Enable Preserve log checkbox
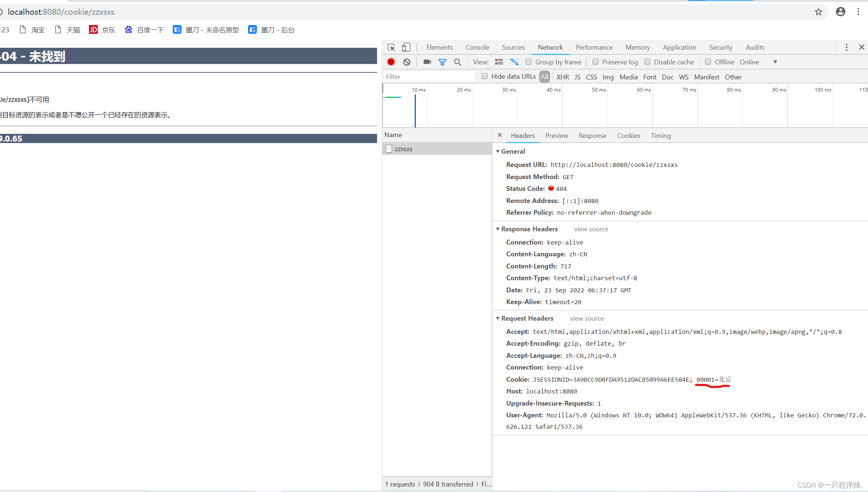 (595, 62)
